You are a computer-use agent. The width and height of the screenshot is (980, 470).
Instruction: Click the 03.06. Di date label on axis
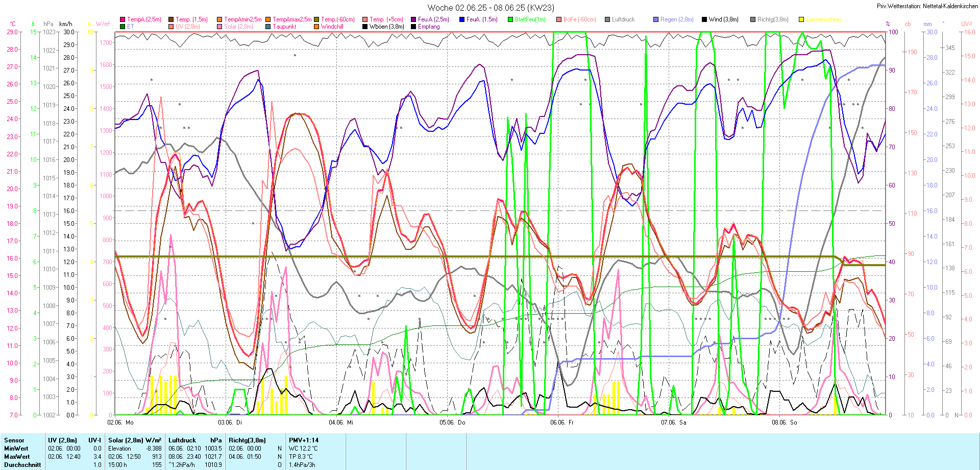[x=230, y=422]
